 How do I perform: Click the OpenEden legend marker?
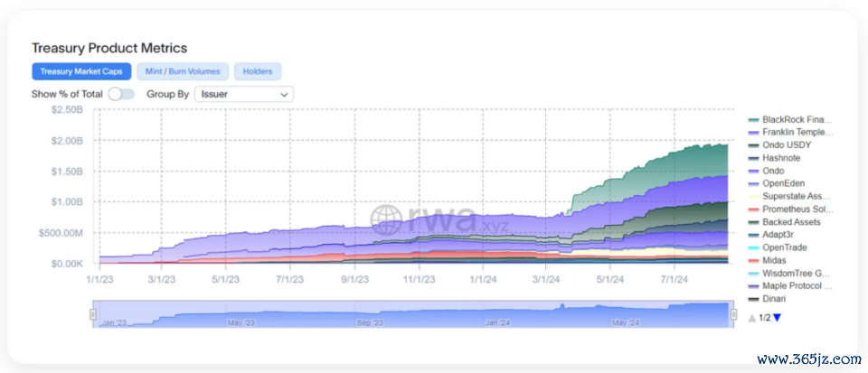point(752,183)
